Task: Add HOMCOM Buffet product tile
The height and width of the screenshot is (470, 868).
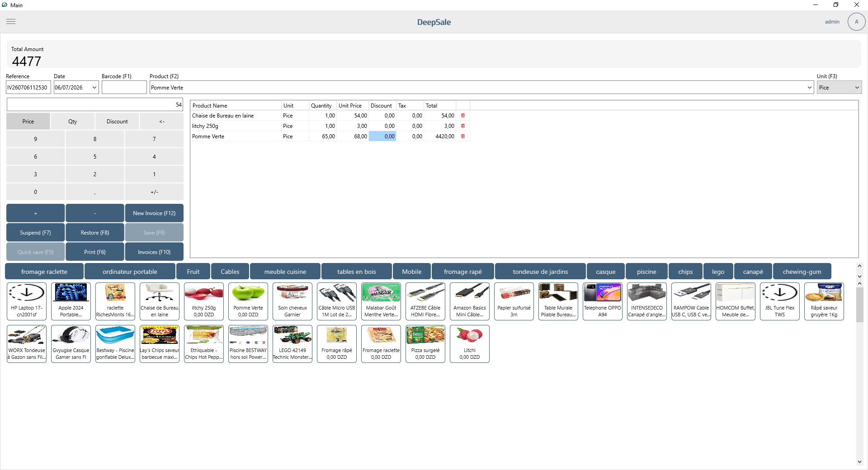Action: pyautogui.click(x=736, y=301)
